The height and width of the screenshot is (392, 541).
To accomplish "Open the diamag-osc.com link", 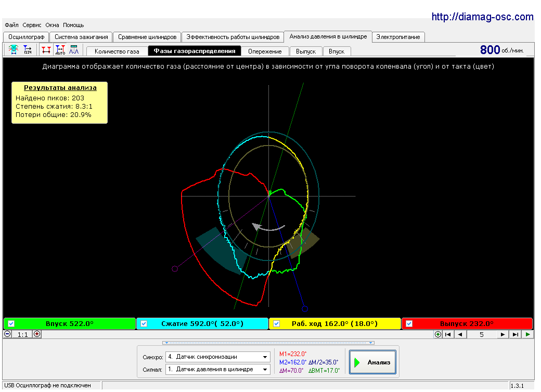I will (482, 17).
